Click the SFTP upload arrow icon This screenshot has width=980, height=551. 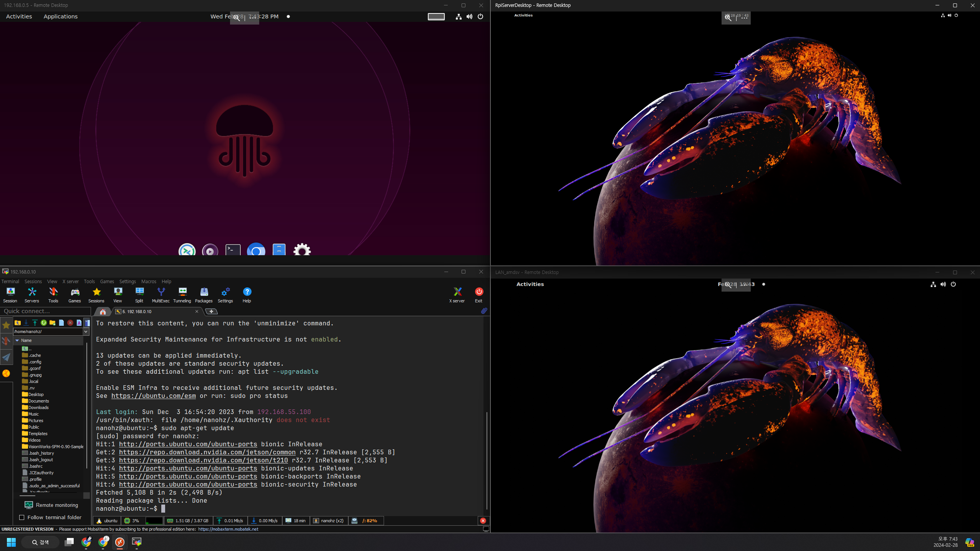coord(35,323)
